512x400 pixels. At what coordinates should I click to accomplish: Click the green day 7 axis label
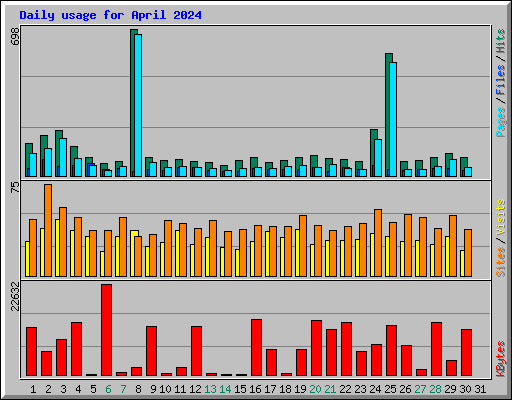pos(123,389)
